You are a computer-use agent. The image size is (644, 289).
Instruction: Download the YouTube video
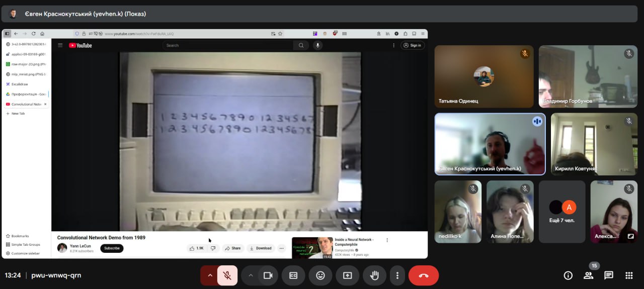click(261, 248)
